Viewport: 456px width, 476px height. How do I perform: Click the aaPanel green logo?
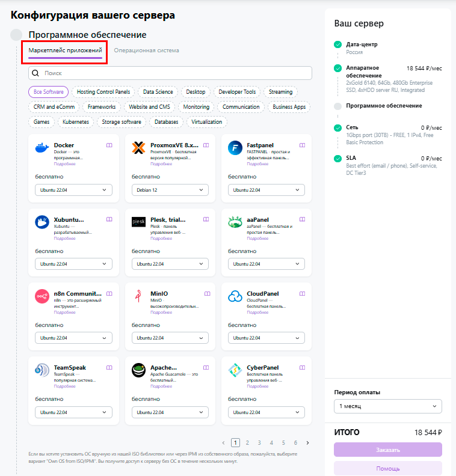tap(235, 222)
